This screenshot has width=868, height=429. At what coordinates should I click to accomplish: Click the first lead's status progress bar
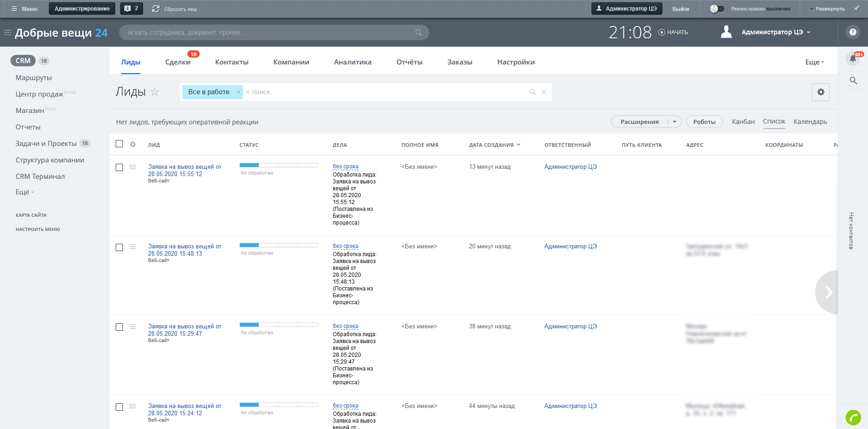click(x=278, y=165)
